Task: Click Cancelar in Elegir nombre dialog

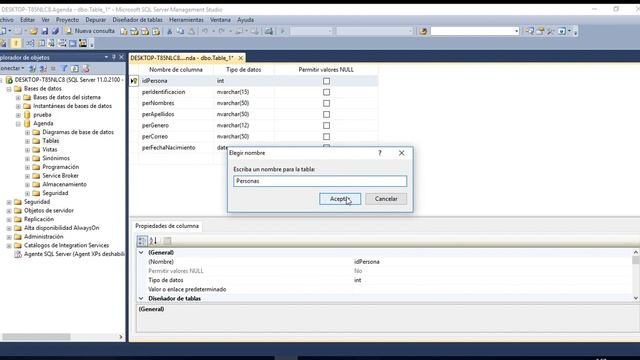Action: [x=386, y=199]
